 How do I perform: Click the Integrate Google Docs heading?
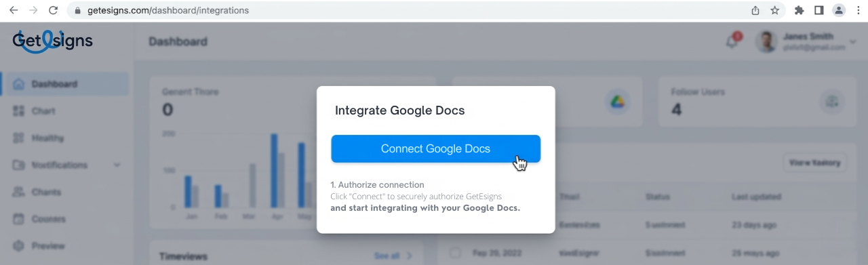pyautogui.click(x=400, y=110)
